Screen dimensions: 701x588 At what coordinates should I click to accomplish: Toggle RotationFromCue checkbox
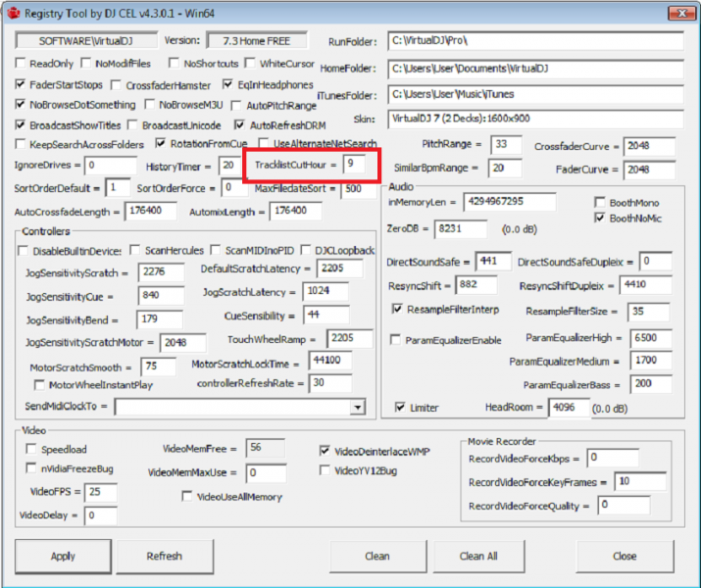pos(161,143)
